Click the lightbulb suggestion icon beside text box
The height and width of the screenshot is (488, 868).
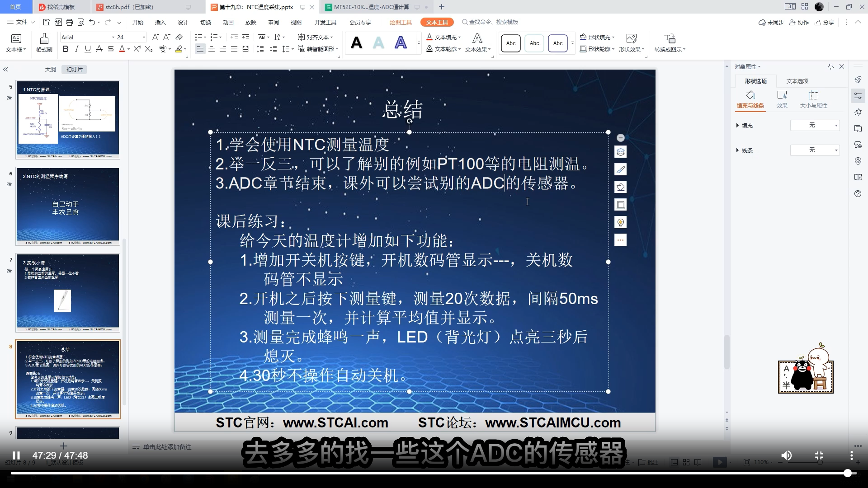point(621,222)
